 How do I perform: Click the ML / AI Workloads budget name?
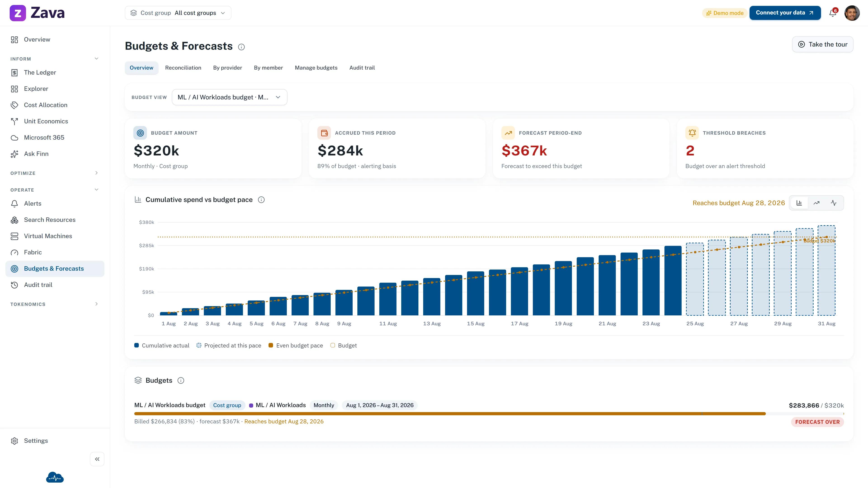pyautogui.click(x=170, y=405)
